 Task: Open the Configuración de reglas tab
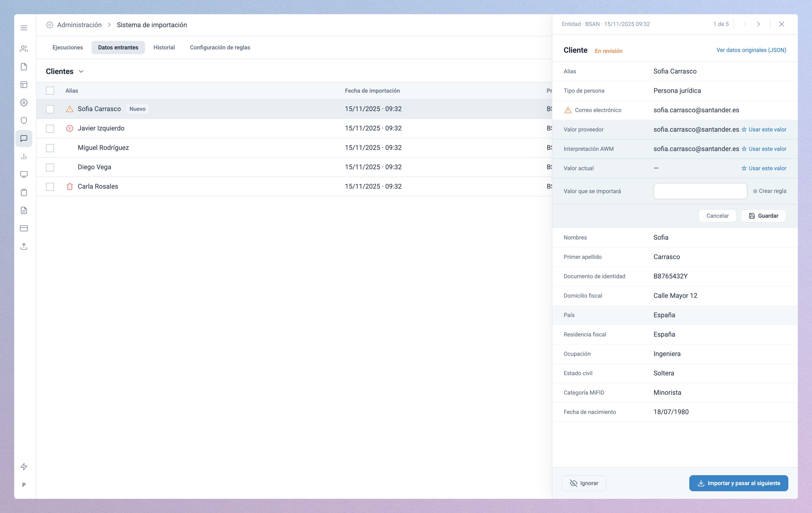220,48
